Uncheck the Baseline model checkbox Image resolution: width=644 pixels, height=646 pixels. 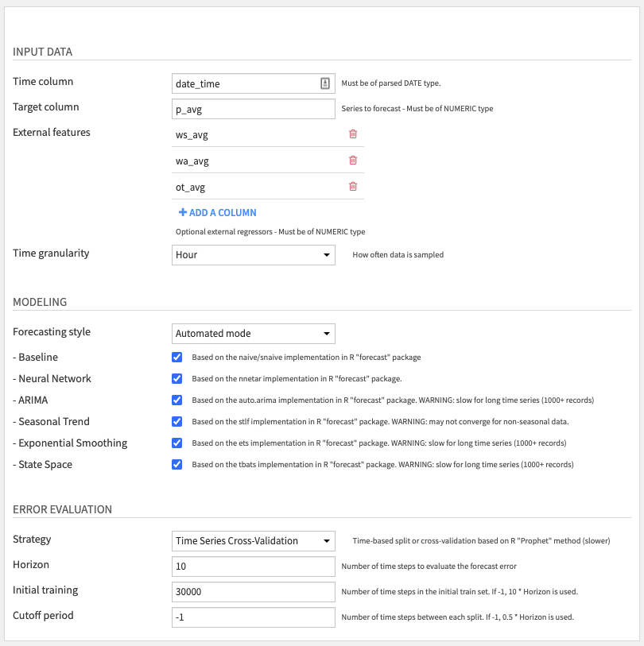(x=177, y=358)
